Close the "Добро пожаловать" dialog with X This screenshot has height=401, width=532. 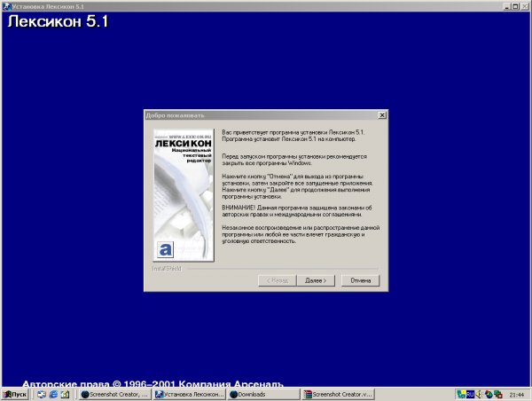point(381,115)
